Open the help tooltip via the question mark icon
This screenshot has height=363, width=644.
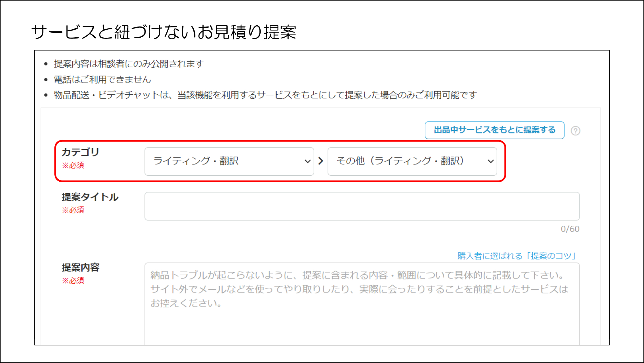click(576, 131)
